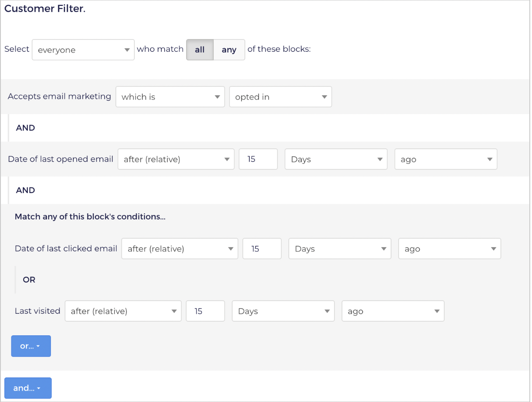Open the "ago" dropdown for last opened email

pos(446,159)
